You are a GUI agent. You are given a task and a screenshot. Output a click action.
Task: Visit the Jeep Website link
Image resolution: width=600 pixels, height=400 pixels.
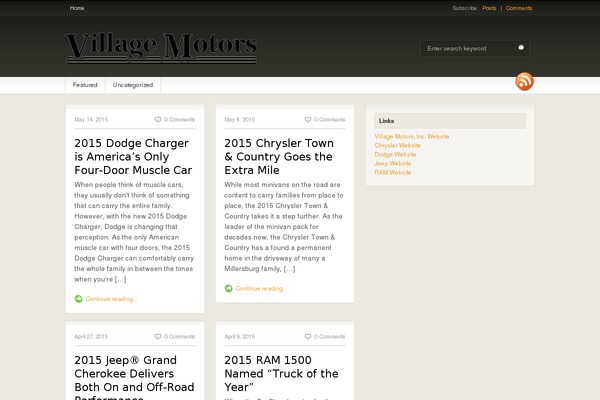393,163
